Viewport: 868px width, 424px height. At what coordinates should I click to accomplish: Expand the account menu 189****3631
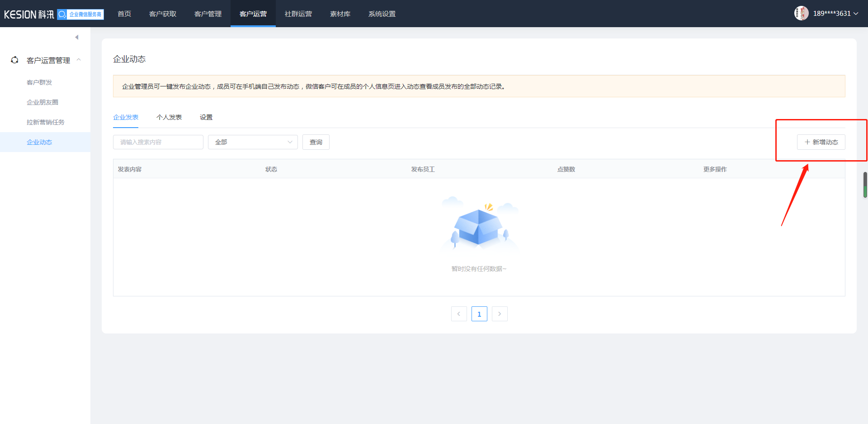[x=835, y=14]
